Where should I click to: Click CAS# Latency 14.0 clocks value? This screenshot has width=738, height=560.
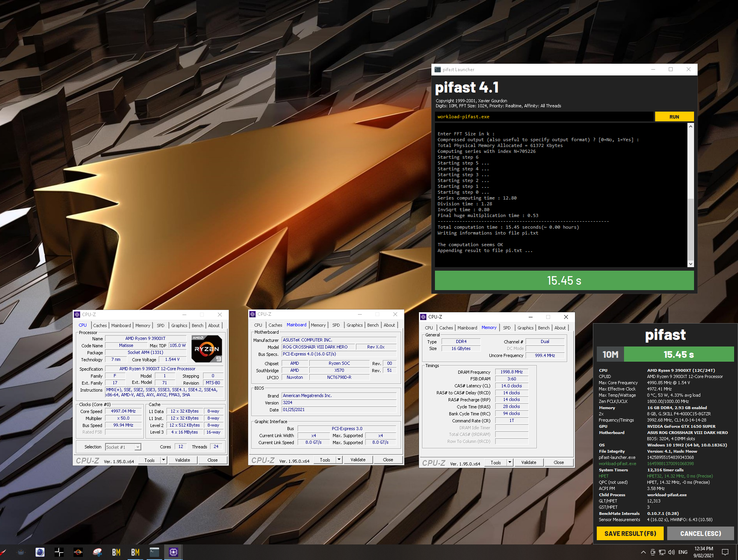click(x=512, y=386)
